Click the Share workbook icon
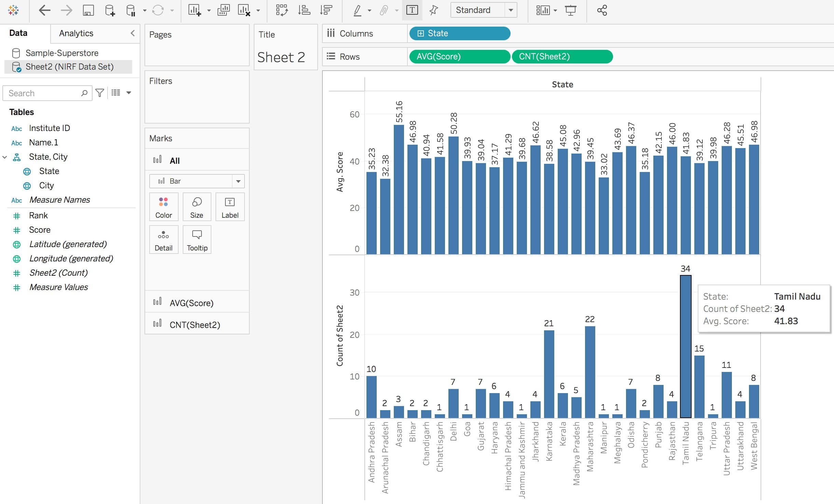Viewport: 834px width, 504px height. click(x=602, y=10)
